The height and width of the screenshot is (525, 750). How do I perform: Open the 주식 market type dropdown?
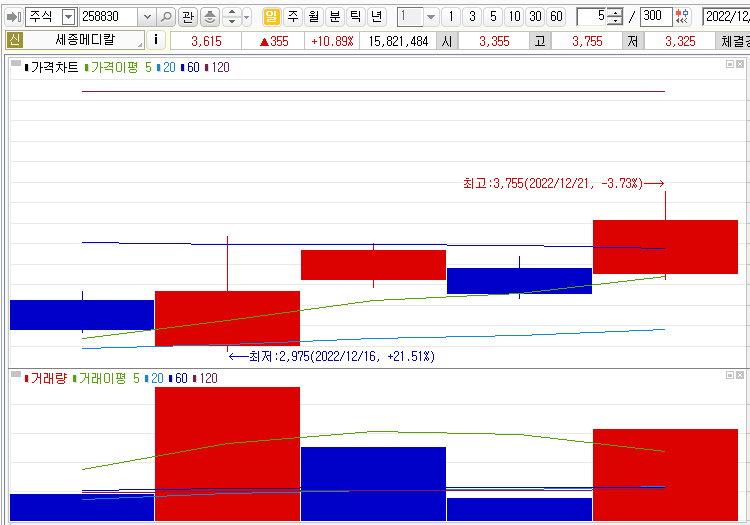pyautogui.click(x=69, y=17)
